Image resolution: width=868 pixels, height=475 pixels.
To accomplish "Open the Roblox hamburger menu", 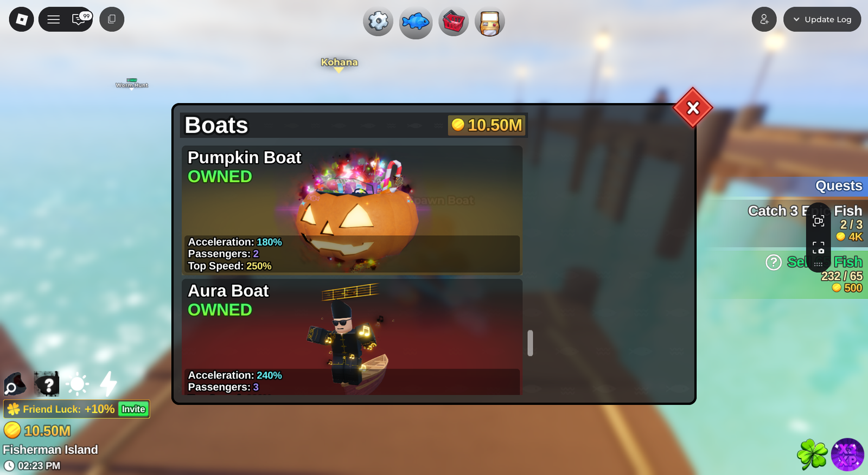I will [53, 20].
